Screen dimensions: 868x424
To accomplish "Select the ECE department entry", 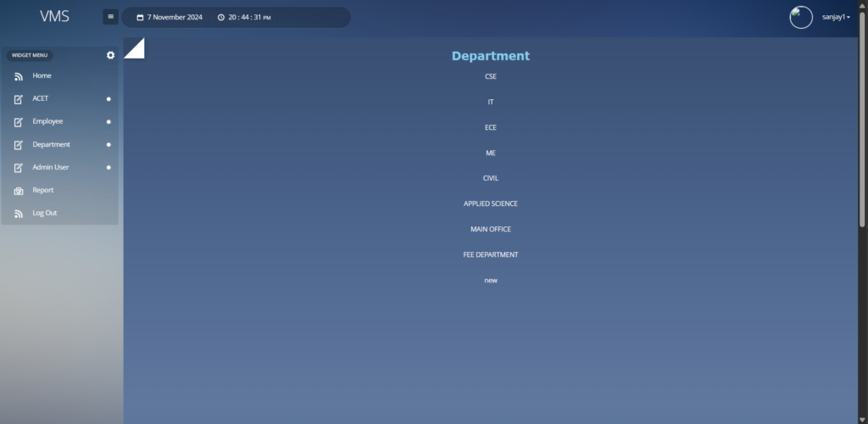I will pyautogui.click(x=491, y=127).
